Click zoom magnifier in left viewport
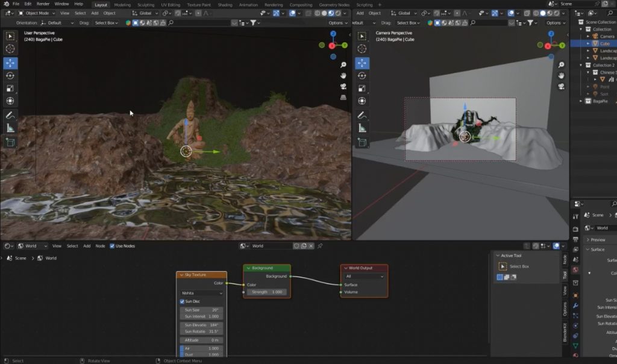Screen dimensions: 617x364 [343, 64]
